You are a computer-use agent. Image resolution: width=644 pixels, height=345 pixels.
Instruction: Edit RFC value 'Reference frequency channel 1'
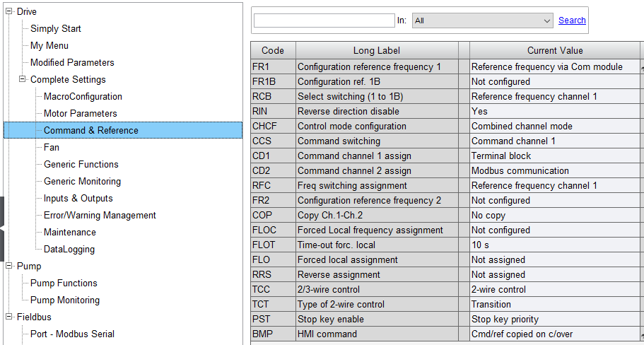click(x=555, y=186)
